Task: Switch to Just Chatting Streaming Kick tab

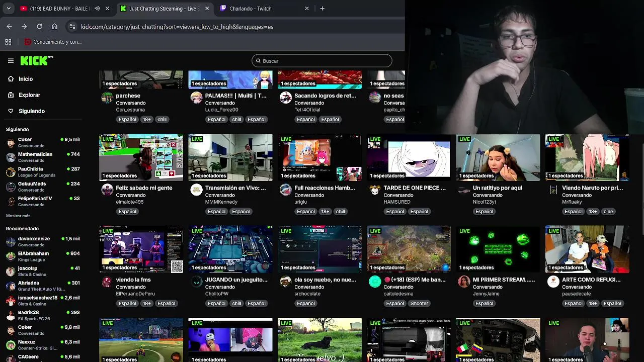Action: (x=165, y=9)
